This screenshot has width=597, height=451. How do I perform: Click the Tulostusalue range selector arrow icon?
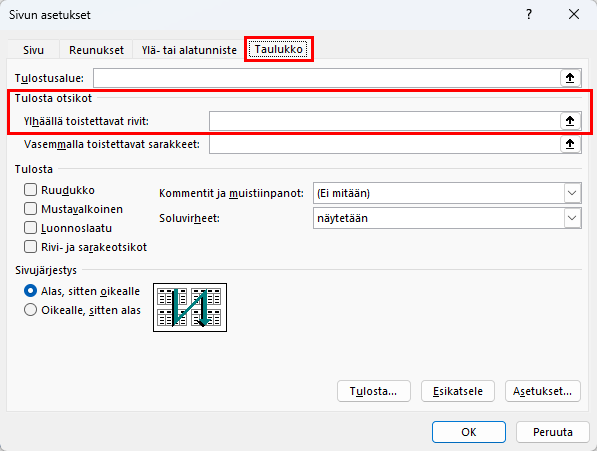pyautogui.click(x=570, y=78)
